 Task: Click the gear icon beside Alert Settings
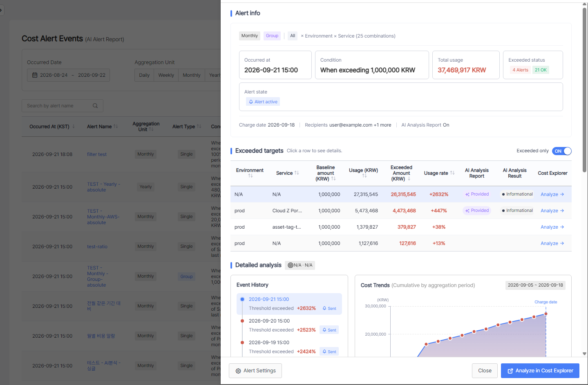pyautogui.click(x=238, y=371)
